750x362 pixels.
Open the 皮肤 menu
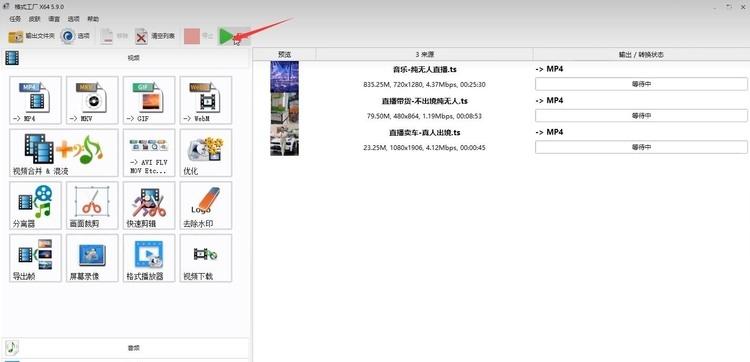[34, 19]
